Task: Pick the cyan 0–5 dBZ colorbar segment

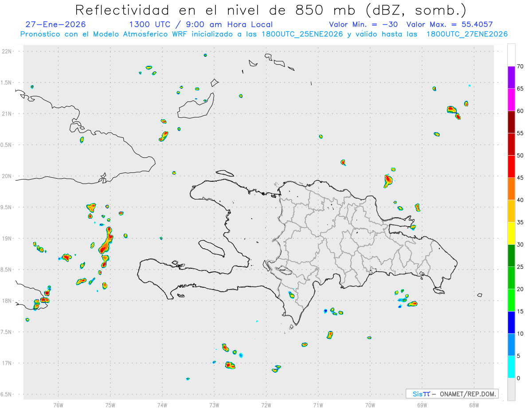Action: point(511,367)
